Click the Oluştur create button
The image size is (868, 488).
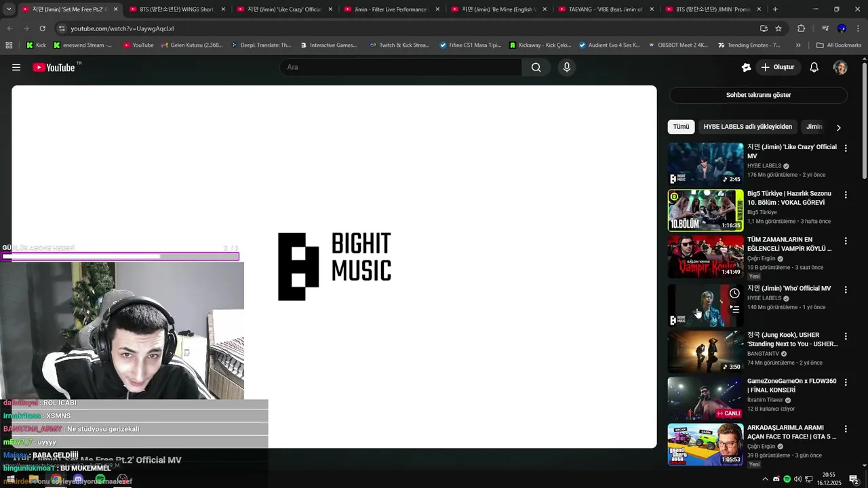pos(778,67)
